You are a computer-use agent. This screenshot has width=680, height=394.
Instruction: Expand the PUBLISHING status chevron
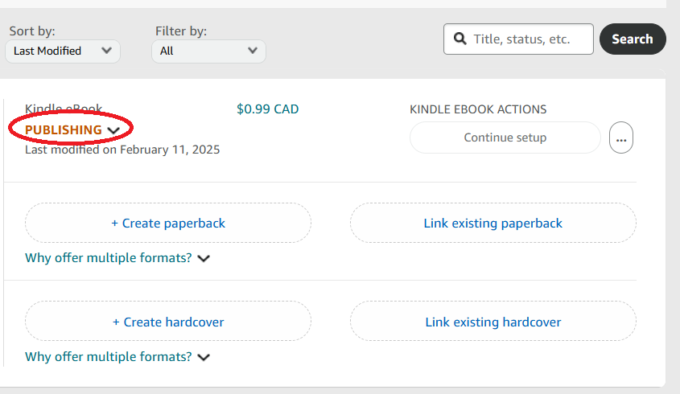tap(114, 130)
